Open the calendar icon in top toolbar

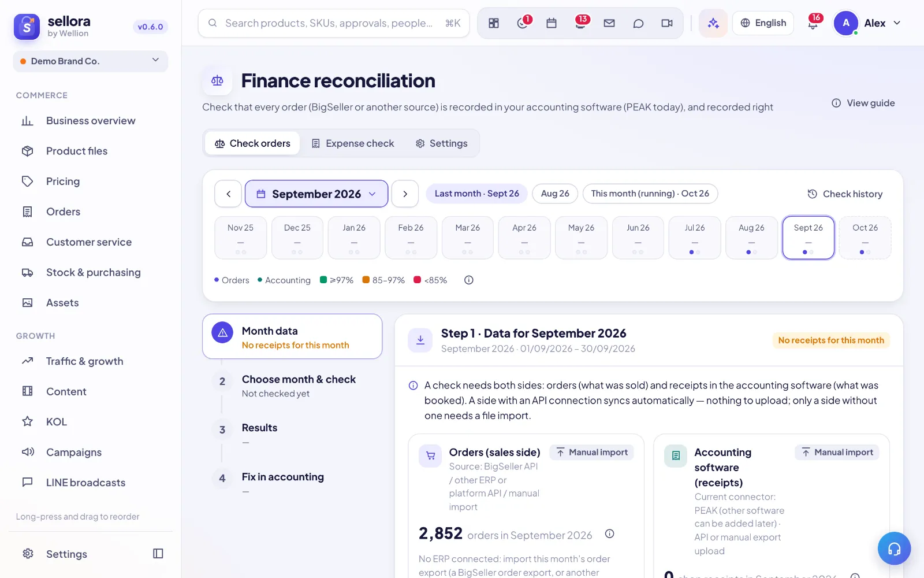[552, 23]
